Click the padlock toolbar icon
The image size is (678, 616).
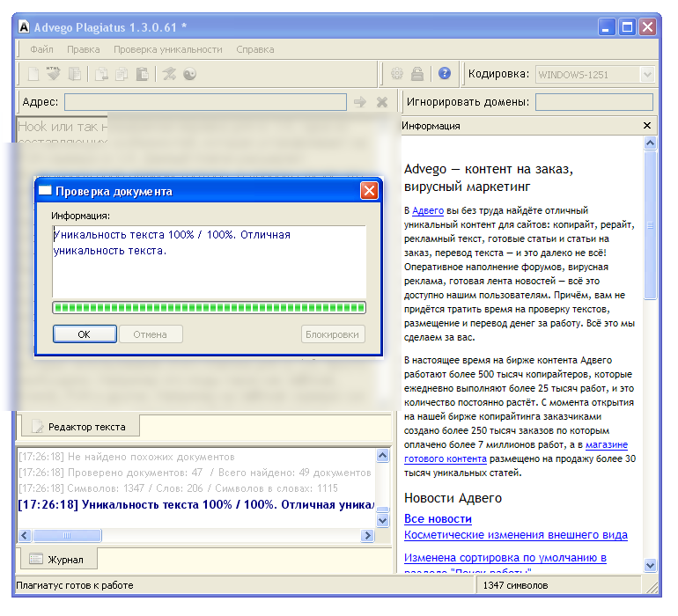pos(417,74)
